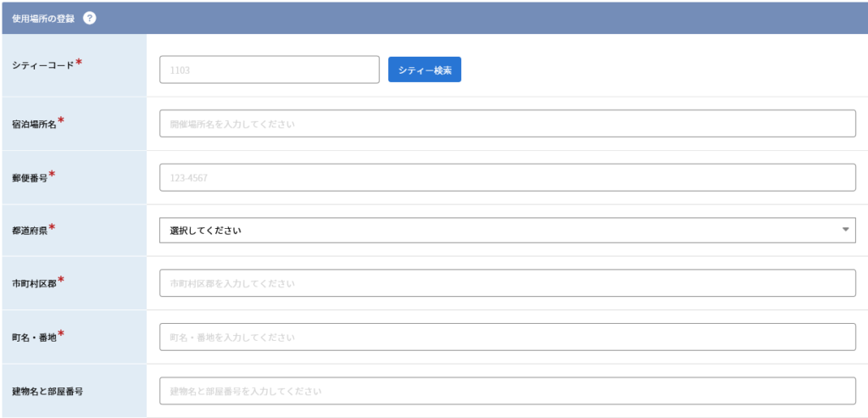The width and height of the screenshot is (868, 418).
Task: Click the red asterisk beside シティーコード
Action: (79, 62)
